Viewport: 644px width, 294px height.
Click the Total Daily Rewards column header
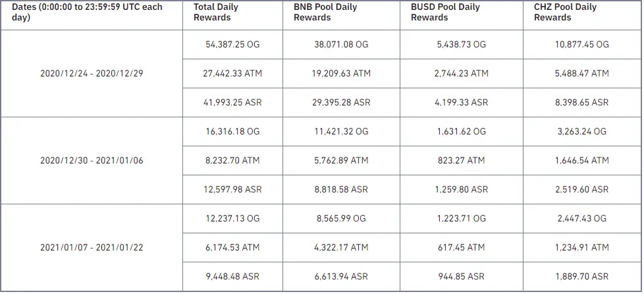pyautogui.click(x=232, y=15)
